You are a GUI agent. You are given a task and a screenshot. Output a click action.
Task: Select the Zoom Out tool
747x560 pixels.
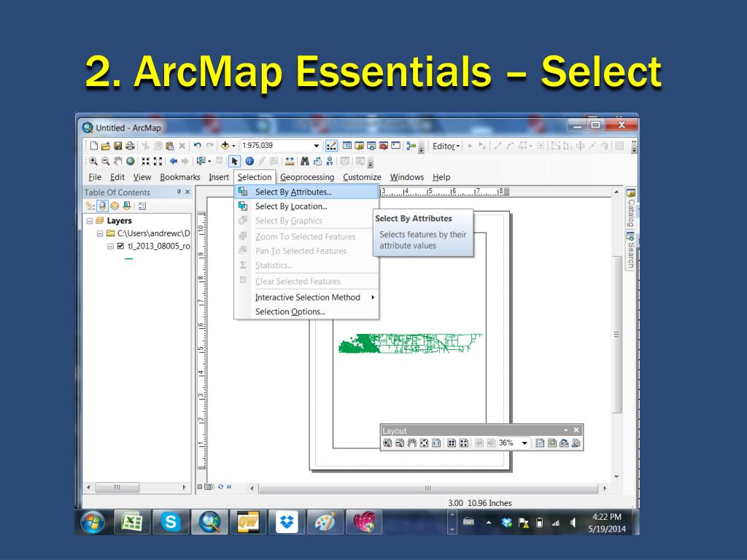[x=106, y=161]
